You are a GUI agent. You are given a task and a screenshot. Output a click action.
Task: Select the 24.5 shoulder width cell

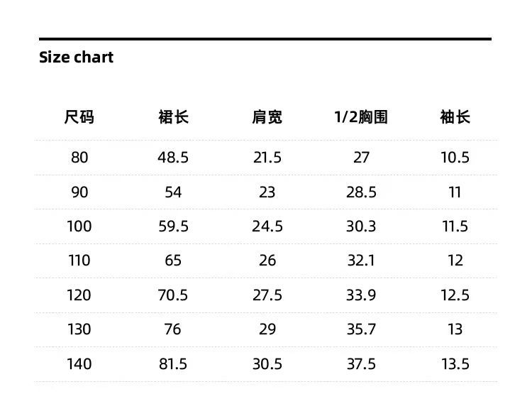point(267,226)
